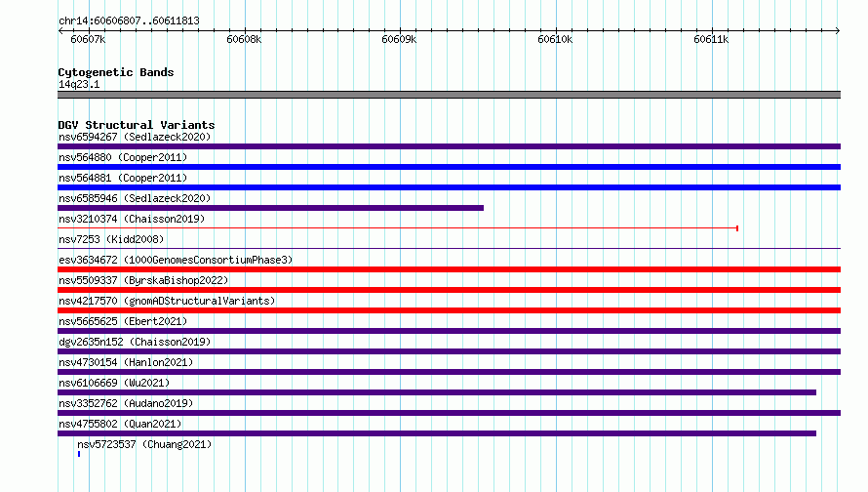Viewport: 868px width, 492px height.
Task: Select the thin nsv7253 purple line
Action: [x=449, y=248]
